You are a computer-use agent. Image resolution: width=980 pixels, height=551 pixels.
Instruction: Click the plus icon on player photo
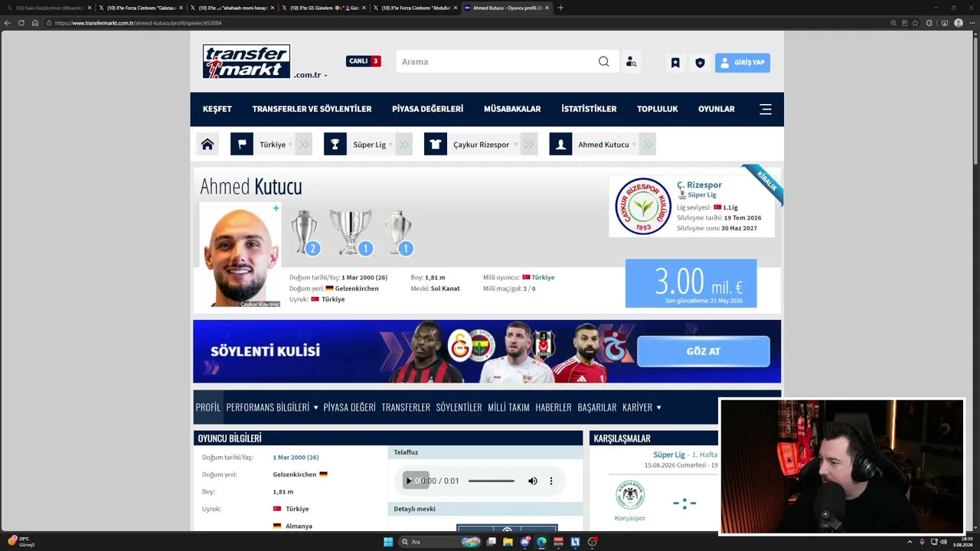276,208
